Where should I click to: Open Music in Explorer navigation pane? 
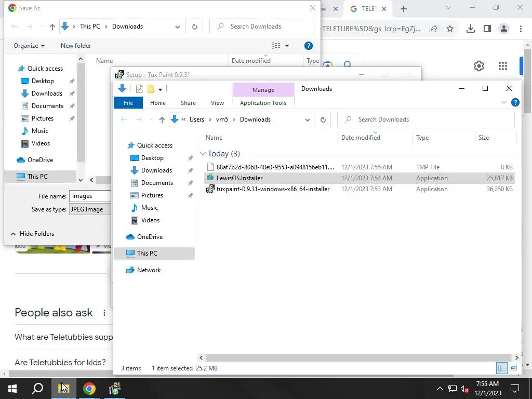tap(149, 208)
